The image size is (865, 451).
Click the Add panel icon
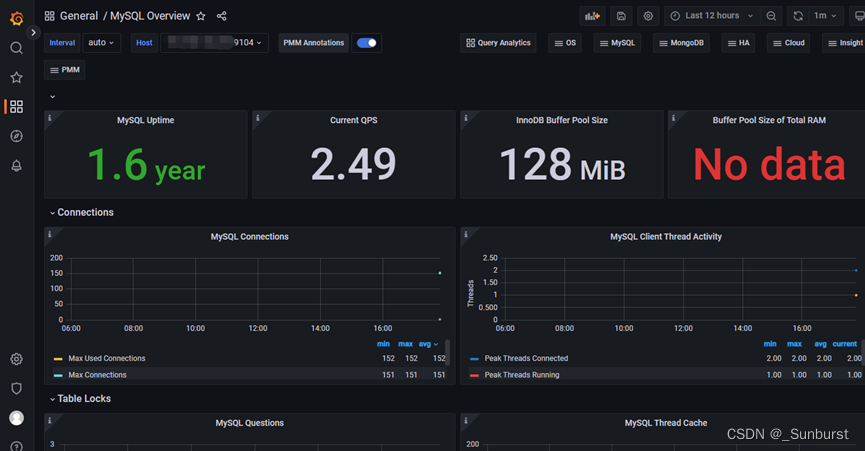[592, 16]
